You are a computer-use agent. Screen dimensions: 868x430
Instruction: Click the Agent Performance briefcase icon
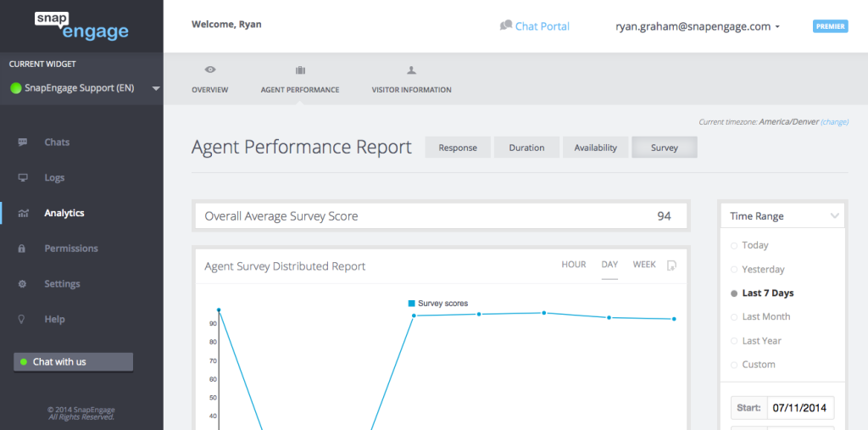pos(300,70)
